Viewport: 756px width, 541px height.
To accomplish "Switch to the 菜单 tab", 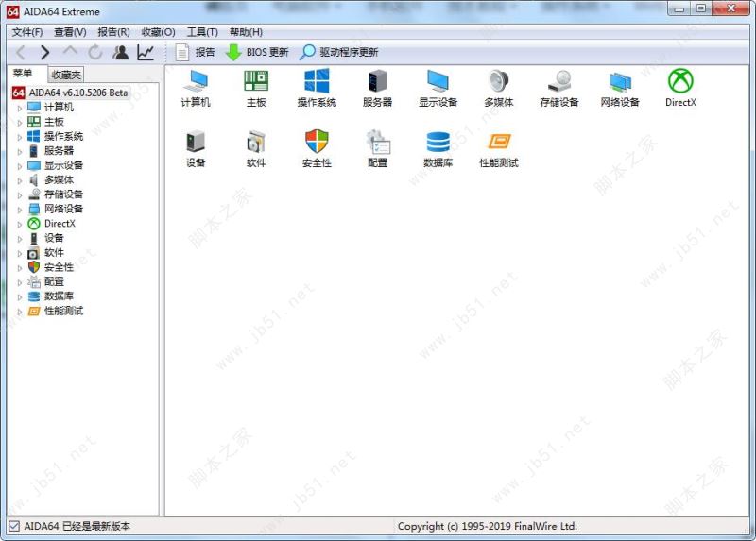I will pos(23,74).
